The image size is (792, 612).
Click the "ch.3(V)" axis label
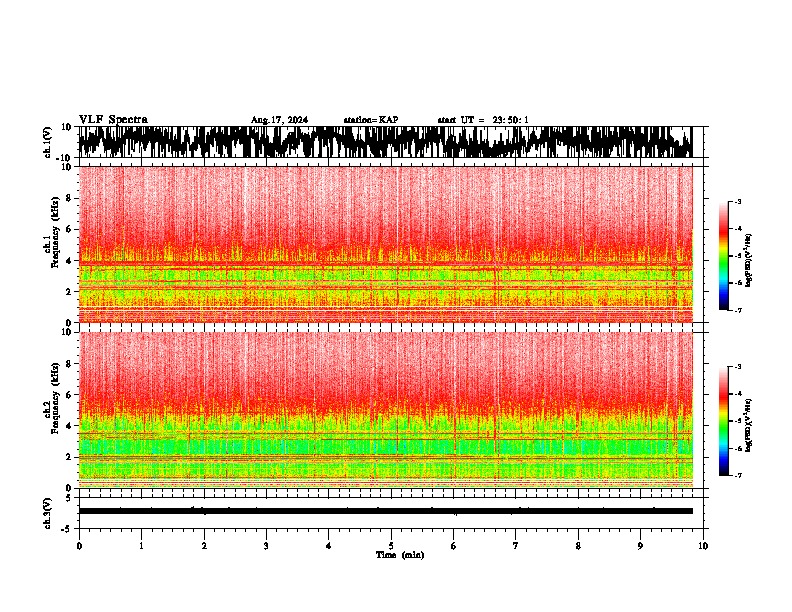[48, 513]
